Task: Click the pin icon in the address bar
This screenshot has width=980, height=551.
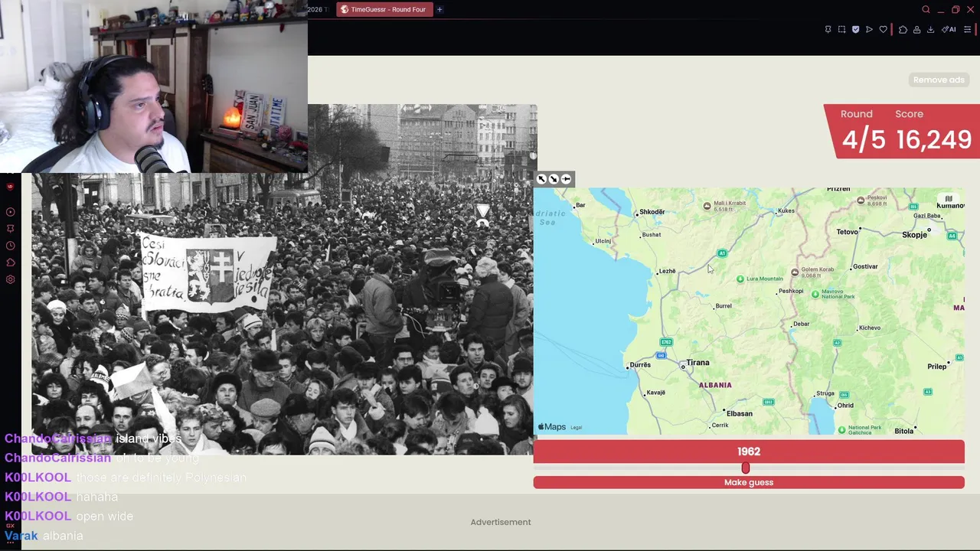Action: 828,29
